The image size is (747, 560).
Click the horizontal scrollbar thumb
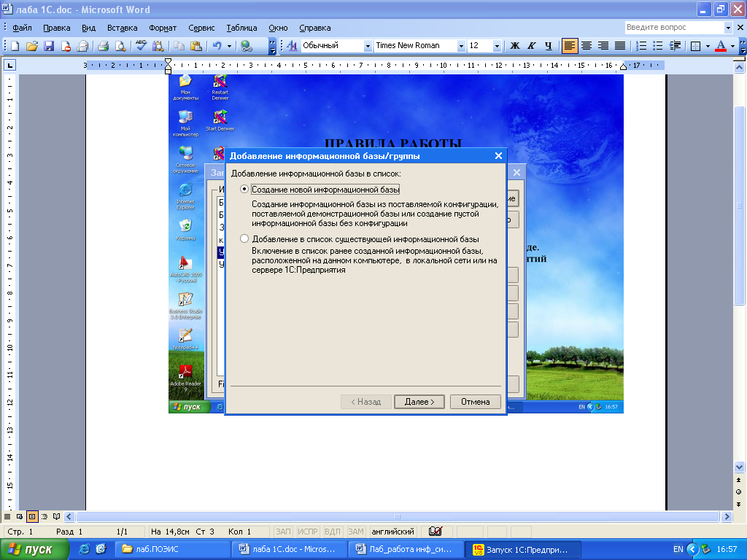[x=398, y=517]
